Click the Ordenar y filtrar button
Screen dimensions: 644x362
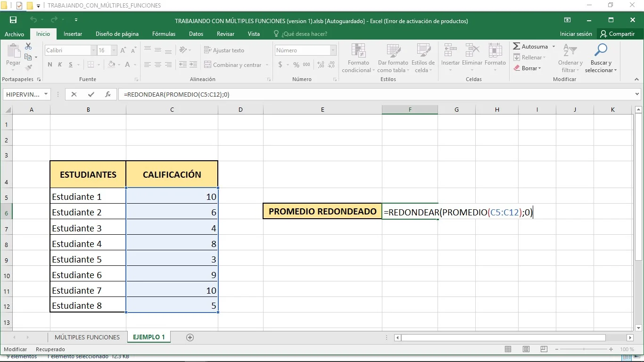pos(570,58)
